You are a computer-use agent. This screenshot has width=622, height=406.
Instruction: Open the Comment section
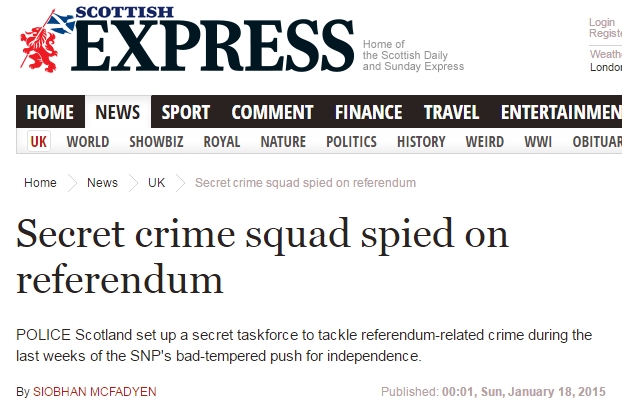[x=273, y=112]
